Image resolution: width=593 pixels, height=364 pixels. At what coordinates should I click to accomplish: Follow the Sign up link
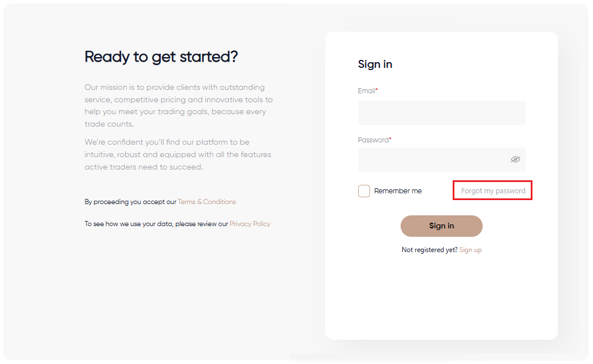tap(470, 250)
